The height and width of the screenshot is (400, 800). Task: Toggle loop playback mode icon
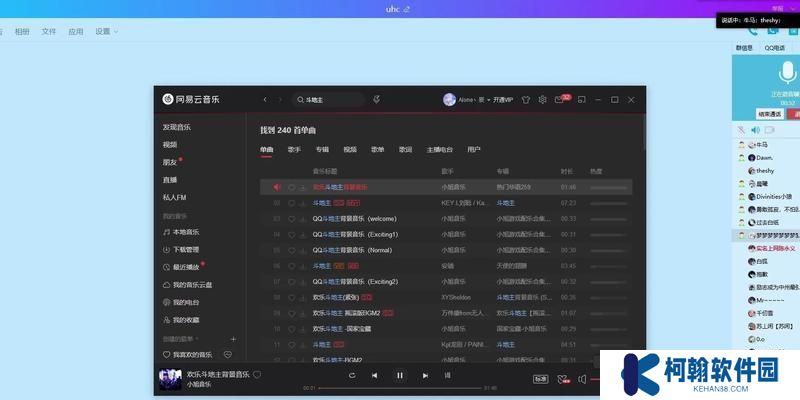click(352, 376)
